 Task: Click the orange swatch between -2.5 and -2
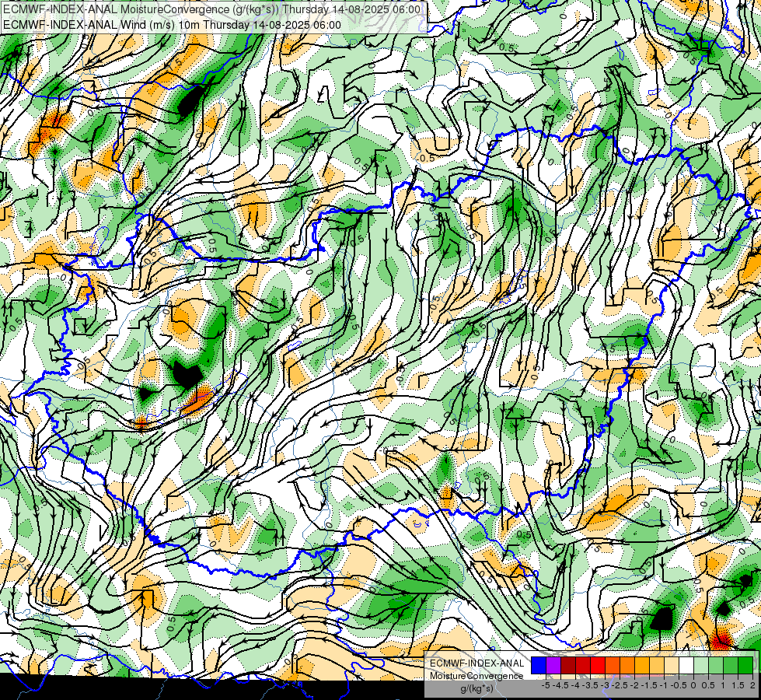627,665
